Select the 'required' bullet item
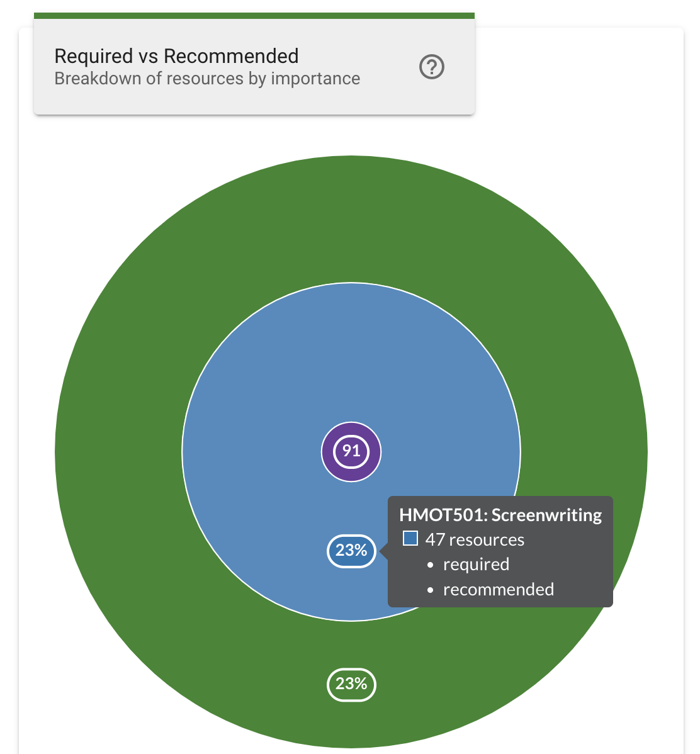Screen dimensions: 700x754 (x=476, y=565)
